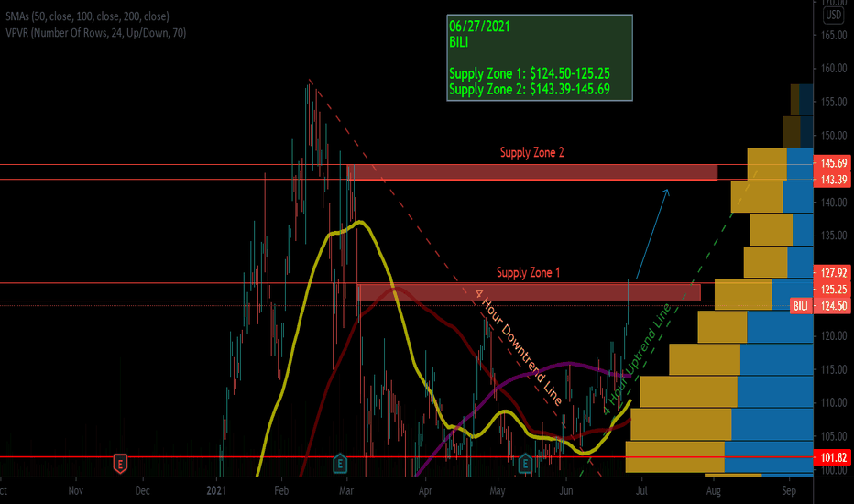Click the 115.00 price axis value
854x504 pixels.
coord(834,369)
